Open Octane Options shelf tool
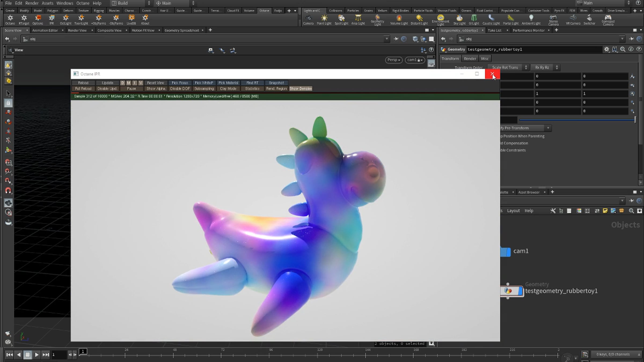The height and width of the screenshot is (362, 644). (38, 20)
